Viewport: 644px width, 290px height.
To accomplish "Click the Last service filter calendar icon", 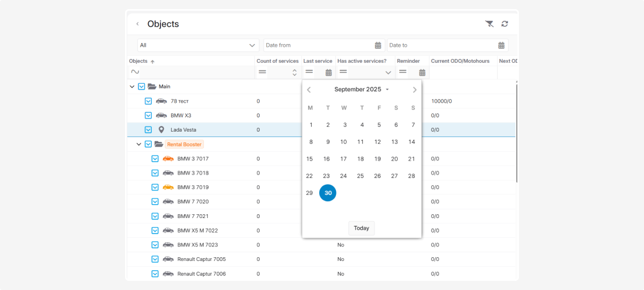I will point(328,73).
